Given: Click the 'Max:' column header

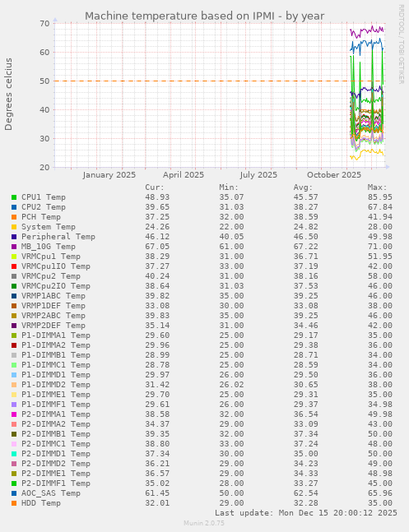Looking at the screenshot, I should (377, 187).
